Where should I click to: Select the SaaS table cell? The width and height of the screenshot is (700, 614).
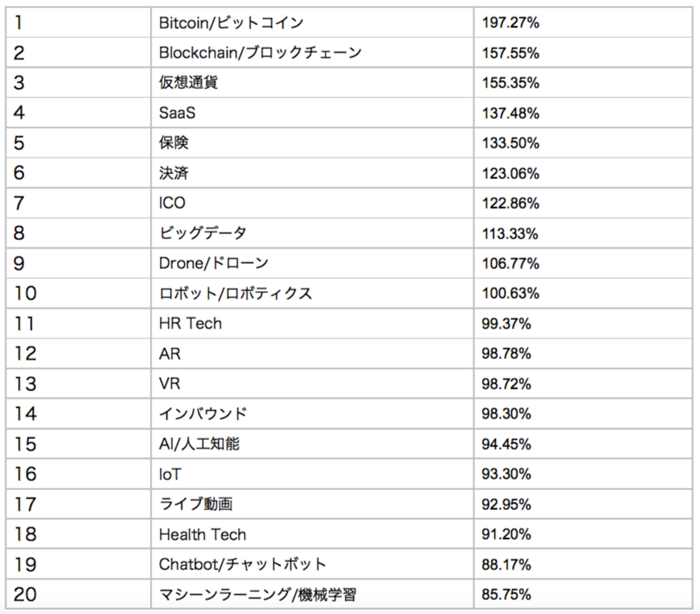(177, 113)
